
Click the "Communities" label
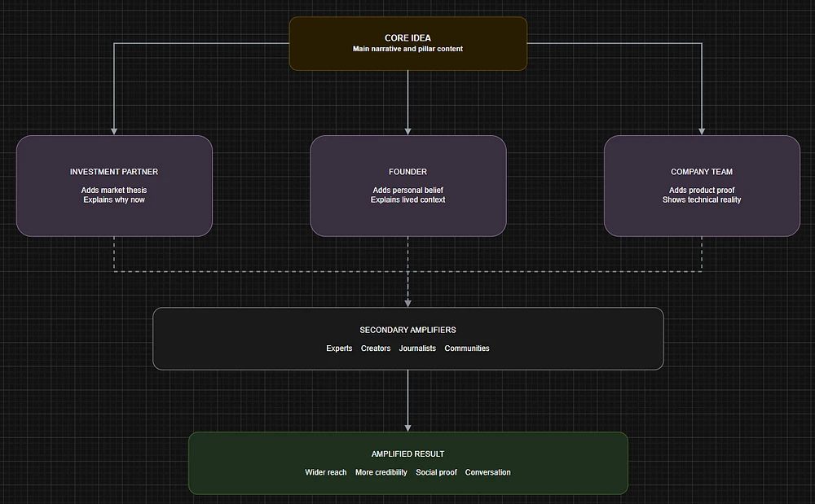[467, 348]
